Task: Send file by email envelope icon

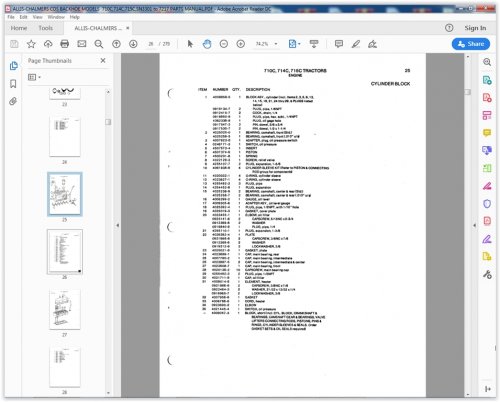Action: (x=82, y=44)
